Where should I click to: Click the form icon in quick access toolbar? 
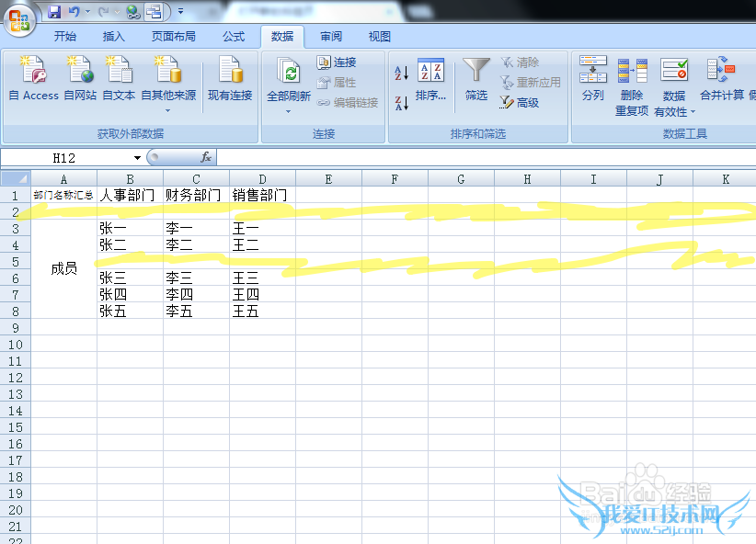tap(155, 12)
